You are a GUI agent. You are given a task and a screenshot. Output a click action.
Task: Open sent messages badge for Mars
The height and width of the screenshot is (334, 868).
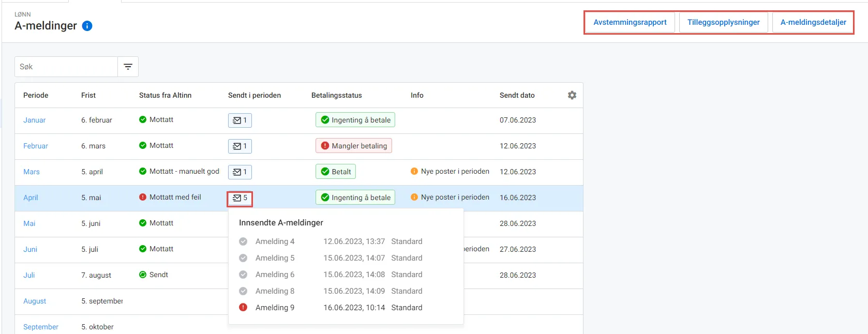(x=240, y=172)
